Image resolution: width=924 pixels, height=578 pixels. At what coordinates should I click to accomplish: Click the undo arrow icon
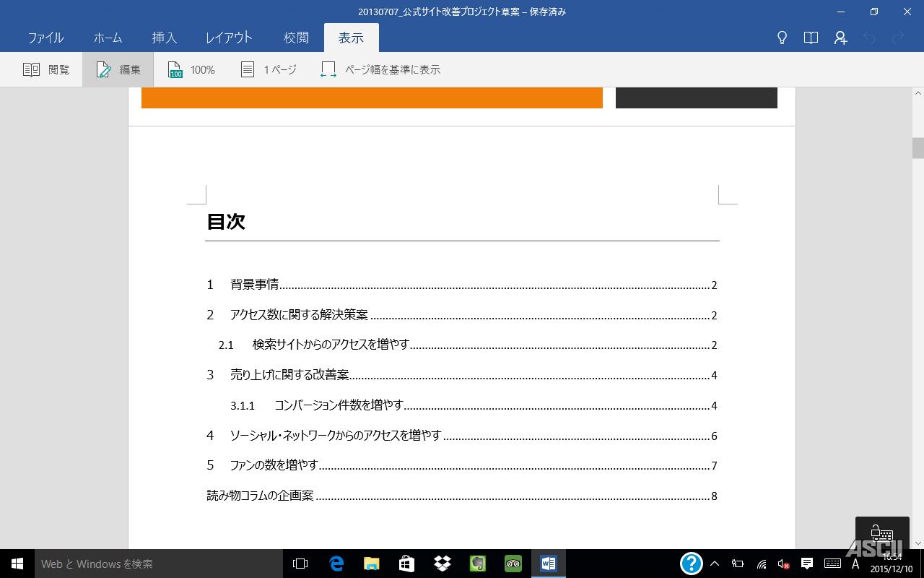[x=869, y=38]
